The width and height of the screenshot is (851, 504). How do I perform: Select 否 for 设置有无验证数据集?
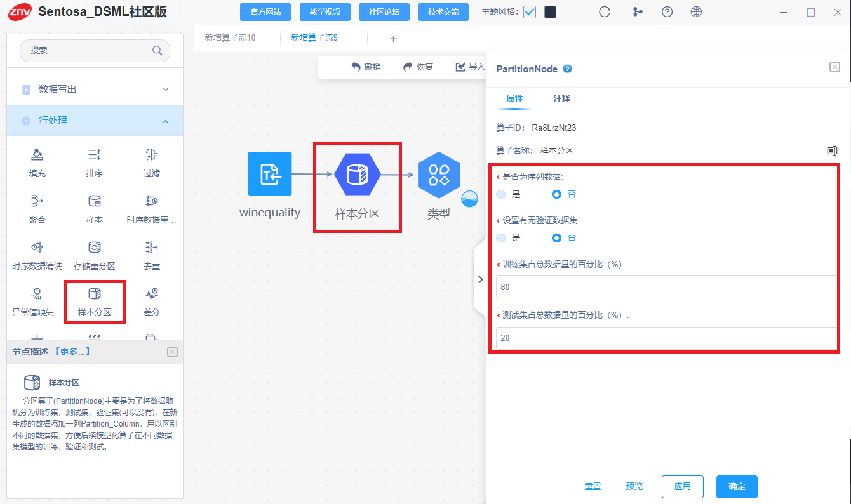point(557,238)
